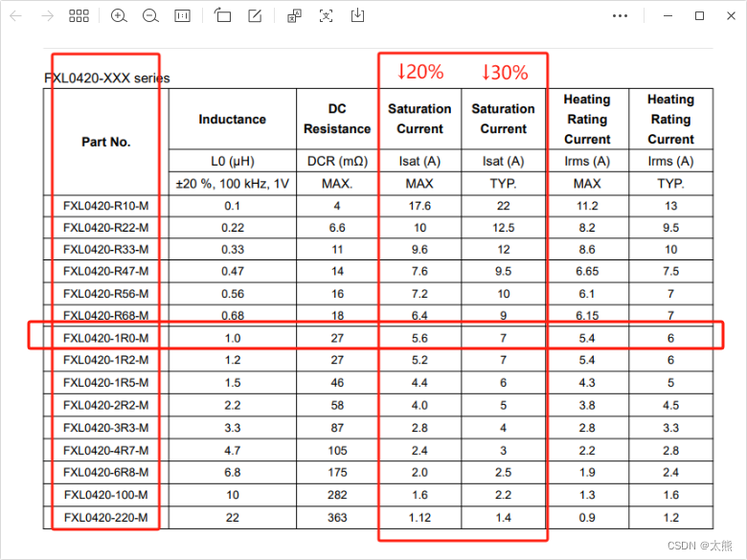
Task: Click the ±20 %, 100 kHz, 1V condition
Action: point(233,184)
